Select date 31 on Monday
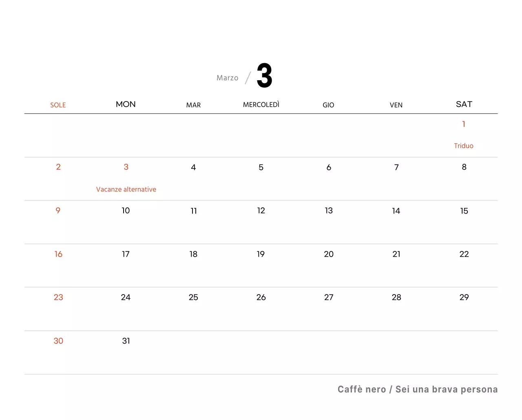 [x=126, y=341]
